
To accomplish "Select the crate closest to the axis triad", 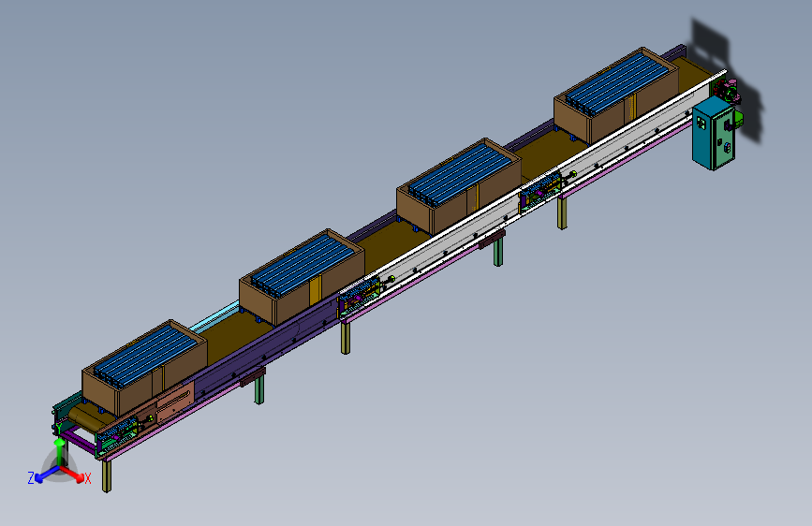I will 144,368.
